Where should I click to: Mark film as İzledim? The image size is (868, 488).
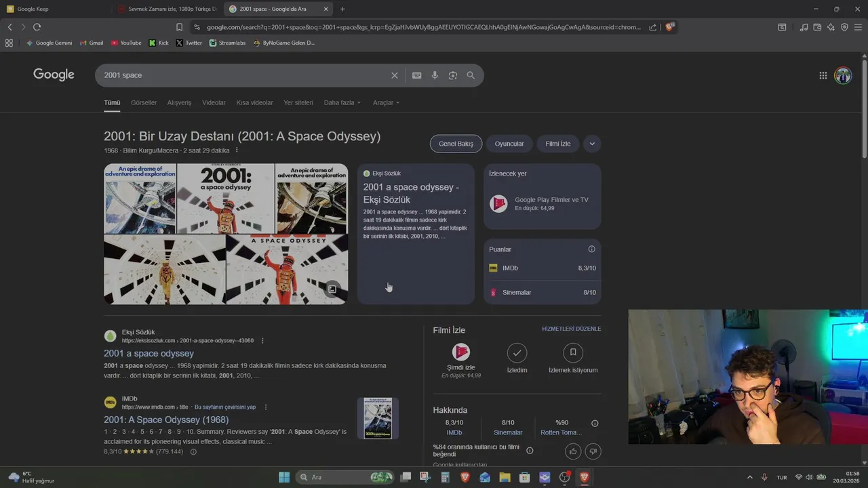click(x=517, y=359)
